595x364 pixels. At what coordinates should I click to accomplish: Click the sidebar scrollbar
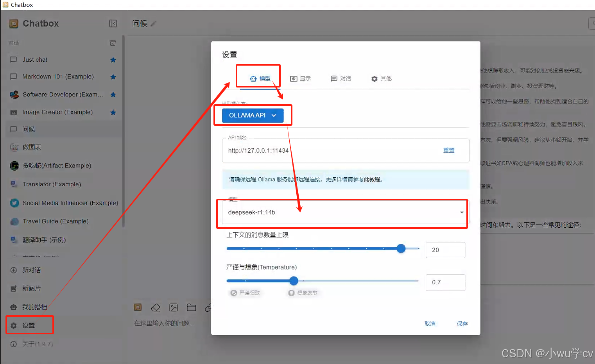(124, 131)
